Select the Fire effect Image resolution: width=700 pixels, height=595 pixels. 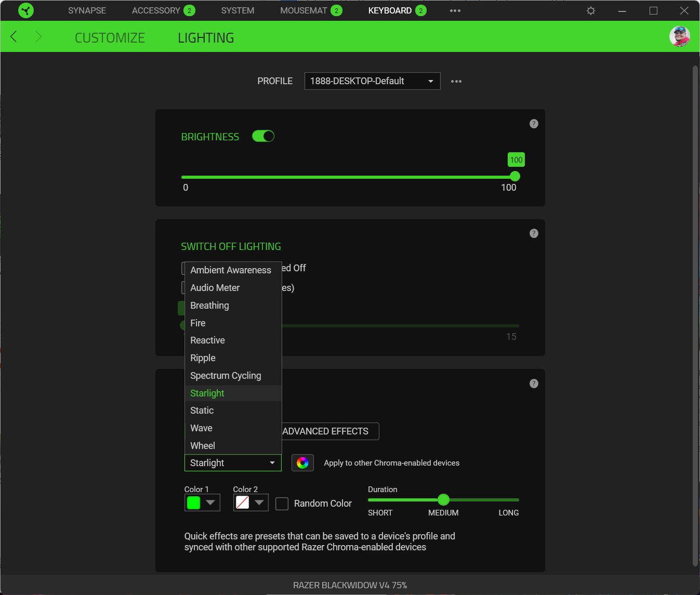233,323
